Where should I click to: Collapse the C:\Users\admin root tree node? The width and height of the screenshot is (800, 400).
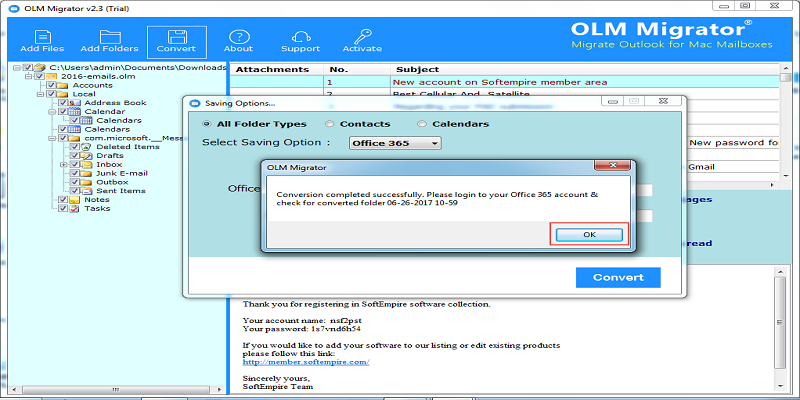tap(17, 67)
